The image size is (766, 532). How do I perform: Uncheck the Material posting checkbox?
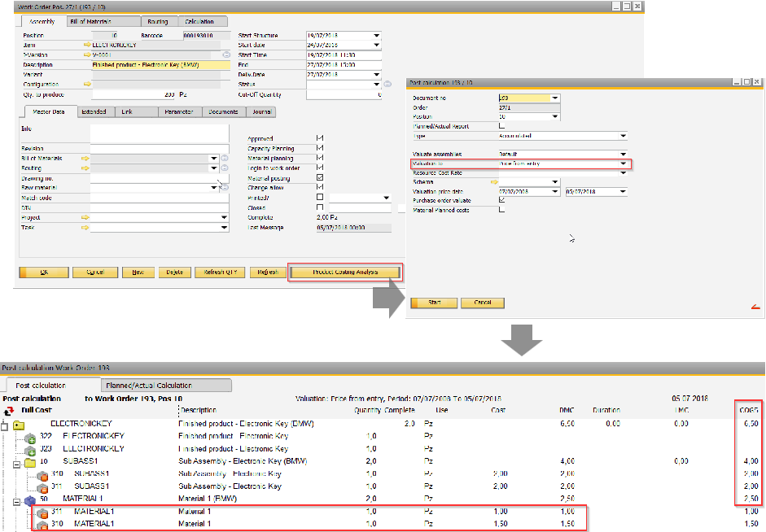pyautogui.click(x=320, y=177)
